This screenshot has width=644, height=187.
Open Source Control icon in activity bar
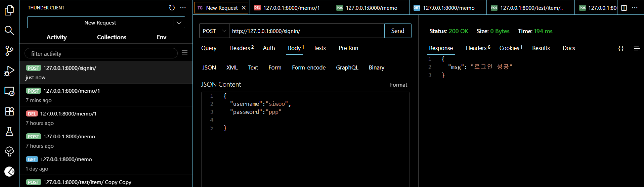point(9,51)
